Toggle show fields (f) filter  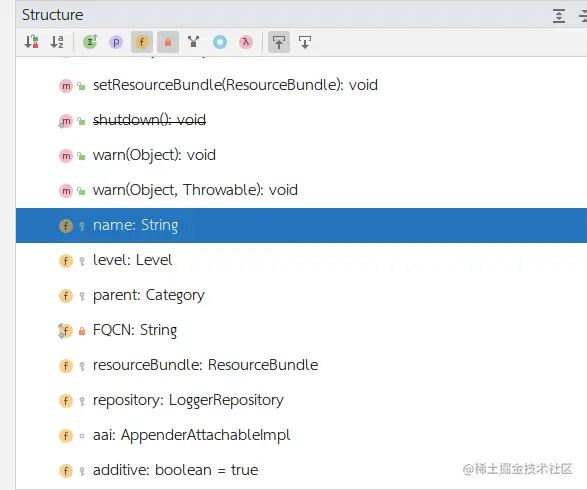[x=142, y=42]
